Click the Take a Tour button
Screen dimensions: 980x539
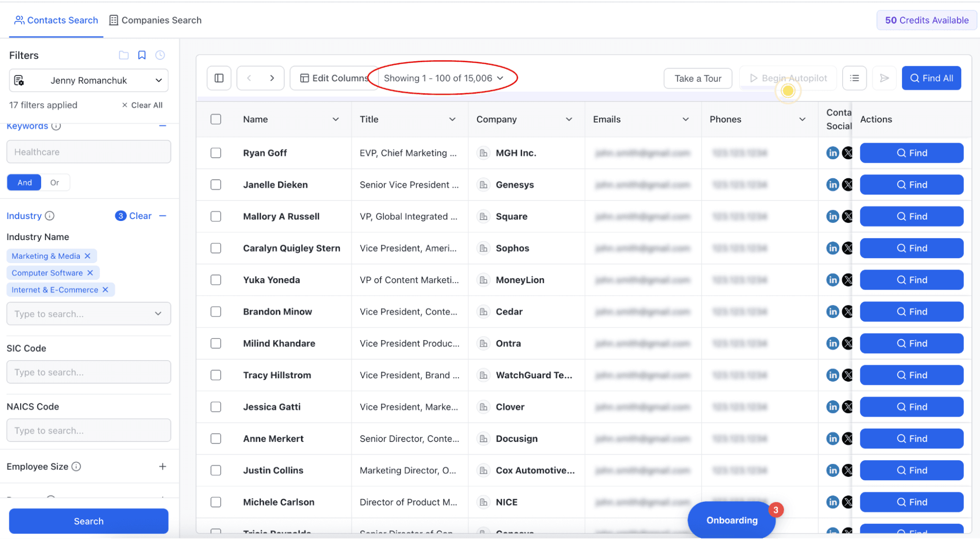pyautogui.click(x=698, y=78)
